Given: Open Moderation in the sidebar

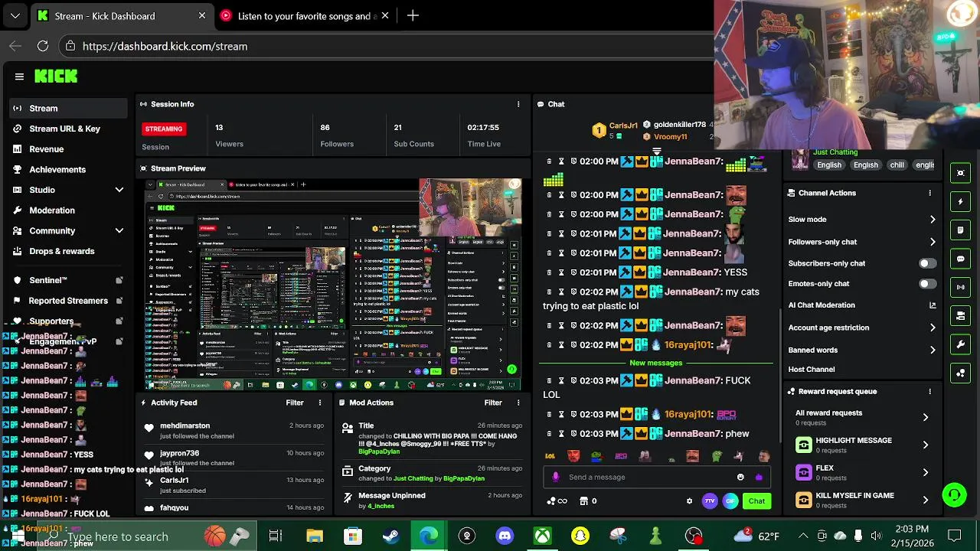Looking at the screenshot, I should [69, 210].
